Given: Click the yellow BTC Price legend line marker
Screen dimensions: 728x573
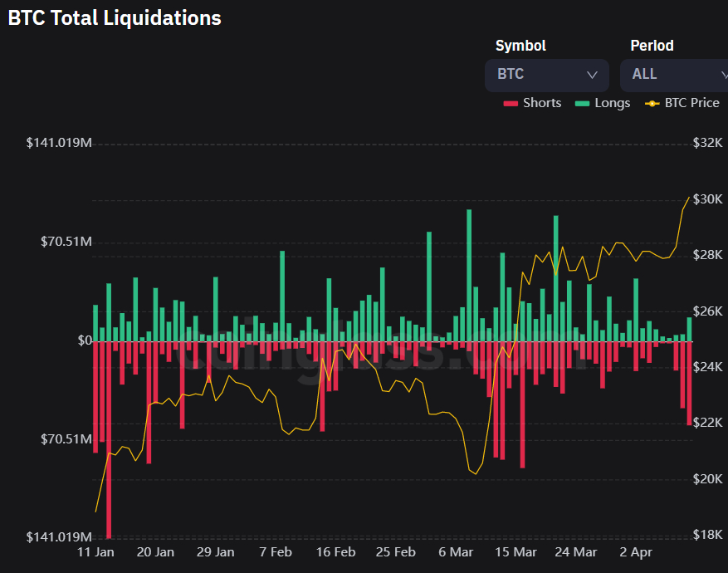Looking at the screenshot, I should pos(652,103).
